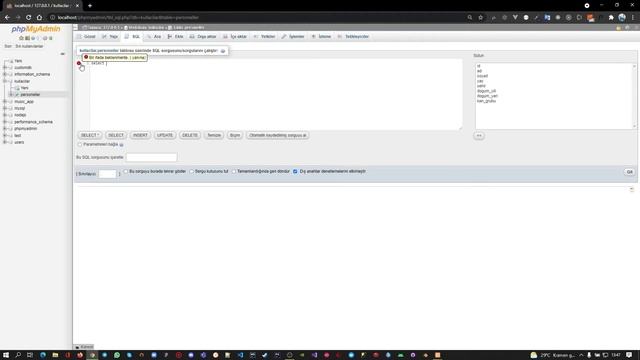Viewport: 640px width, 360px height.
Task: Reload the page with the browser refresh icon
Action: 29,18
